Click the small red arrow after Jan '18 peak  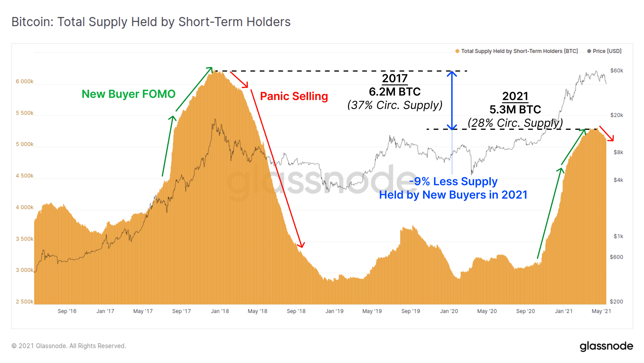[239, 80]
